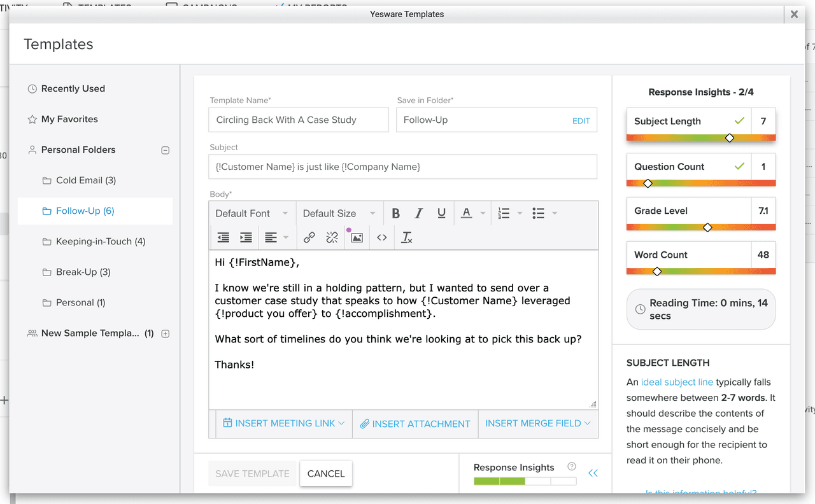This screenshot has width=815, height=504.
Task: Apply italic formatting to text
Action: 418,214
